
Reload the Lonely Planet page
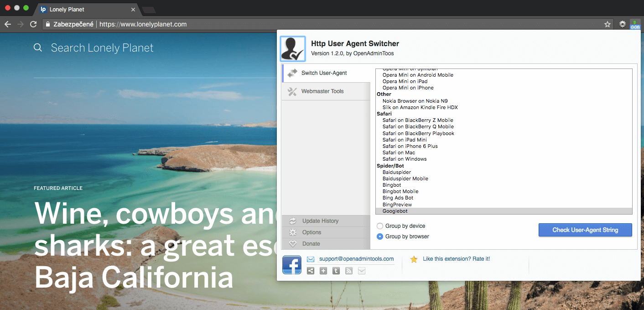point(33,24)
